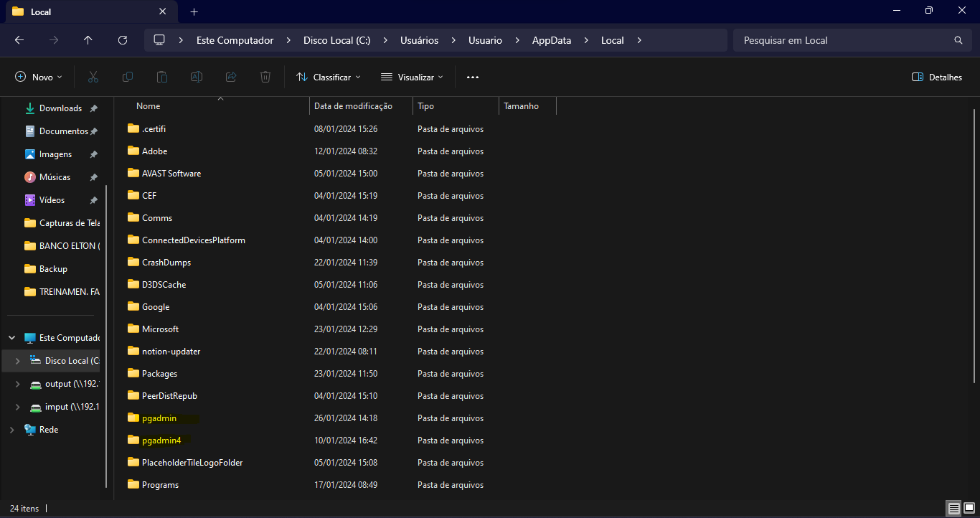
Task: Go up one folder level
Action: pos(88,40)
